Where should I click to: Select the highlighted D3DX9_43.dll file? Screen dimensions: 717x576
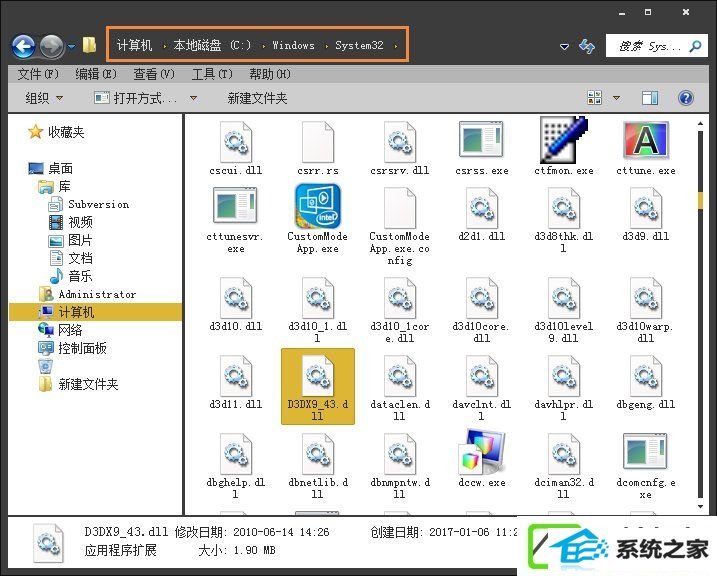tap(318, 387)
